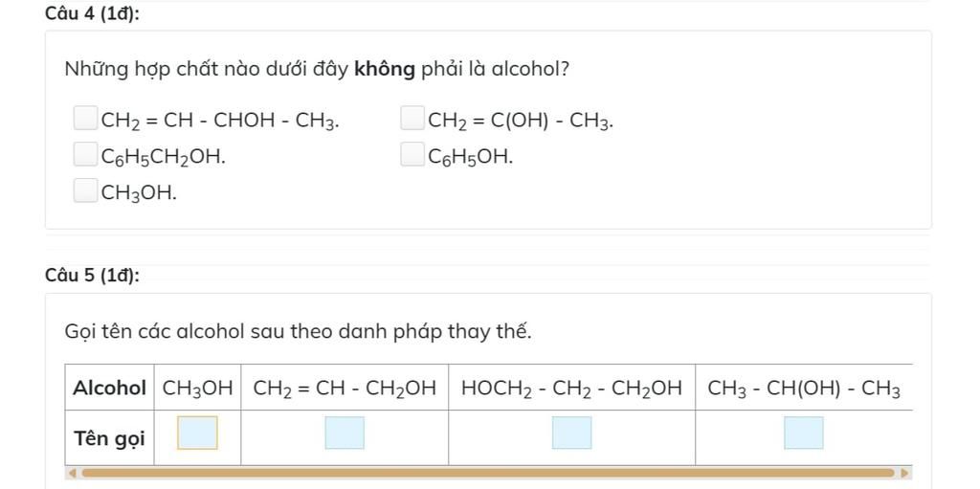Click the HOCH2-CH2-CH2OH table header cell
Screen dimensions: 980x489
click(571, 388)
